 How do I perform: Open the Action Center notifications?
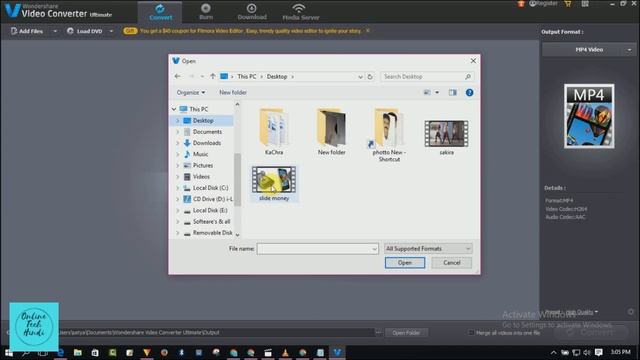point(598,352)
